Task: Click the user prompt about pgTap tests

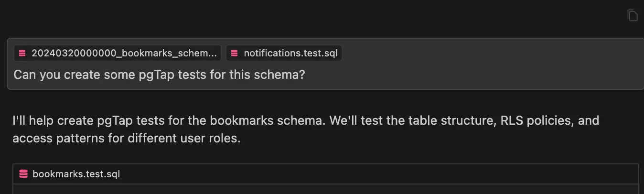Action: (x=159, y=75)
